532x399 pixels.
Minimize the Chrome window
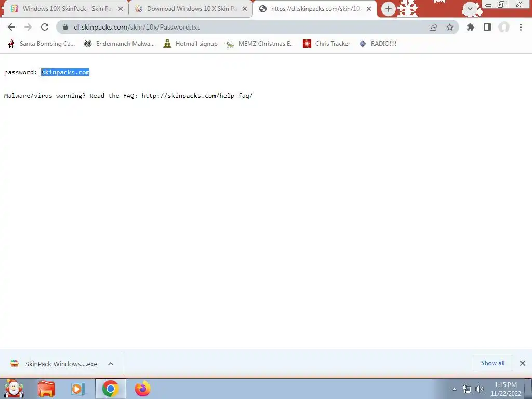pos(488,5)
